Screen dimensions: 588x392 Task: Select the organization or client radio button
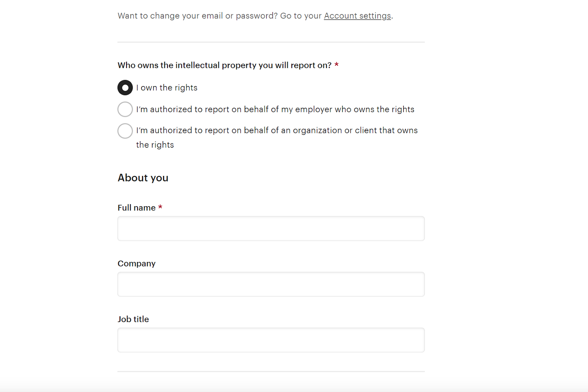tap(125, 131)
